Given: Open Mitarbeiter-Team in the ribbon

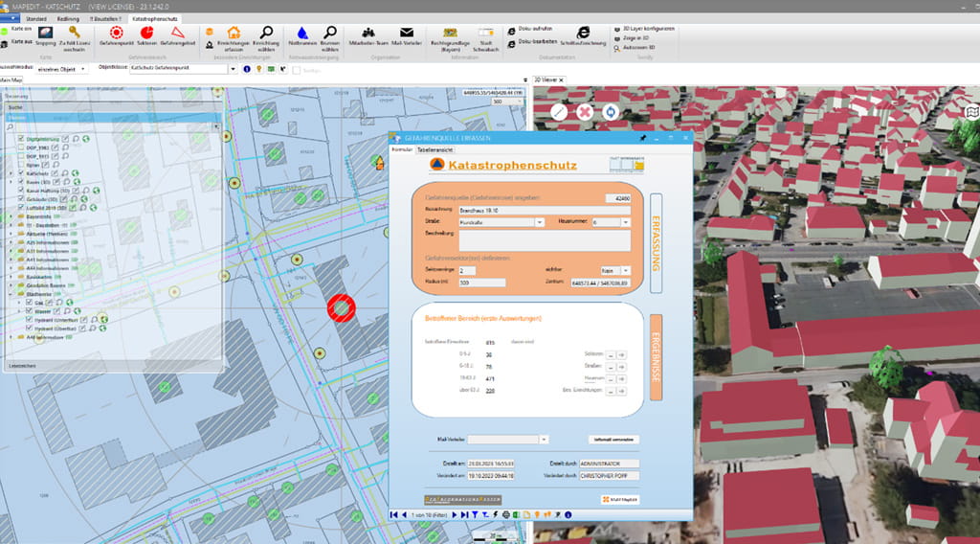Looking at the screenshot, I should 367,34.
